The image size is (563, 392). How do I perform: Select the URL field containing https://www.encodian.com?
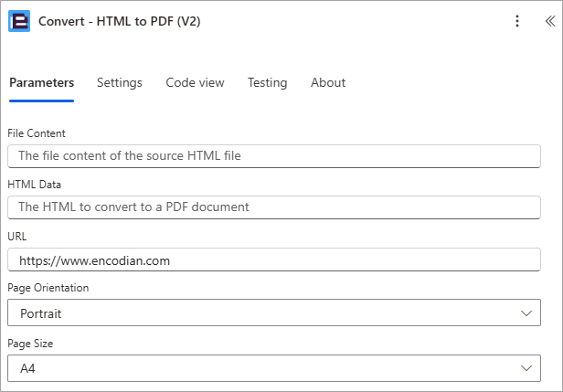pos(274,260)
